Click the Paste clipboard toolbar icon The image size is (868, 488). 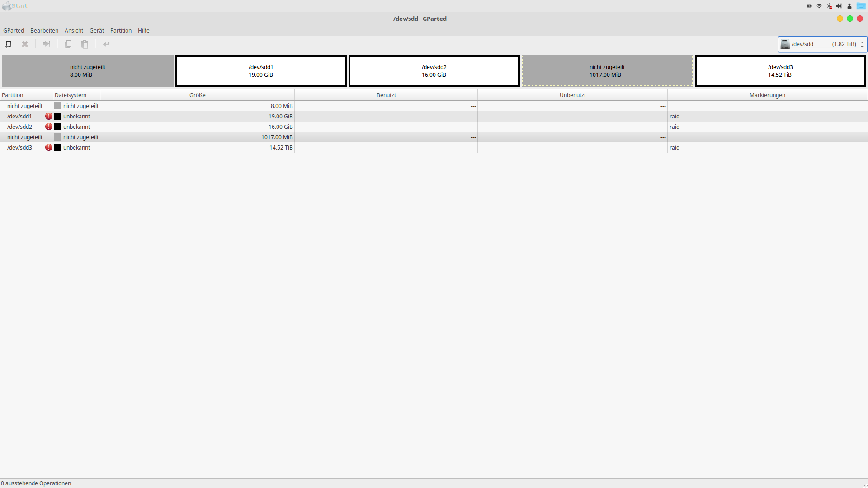(x=85, y=44)
